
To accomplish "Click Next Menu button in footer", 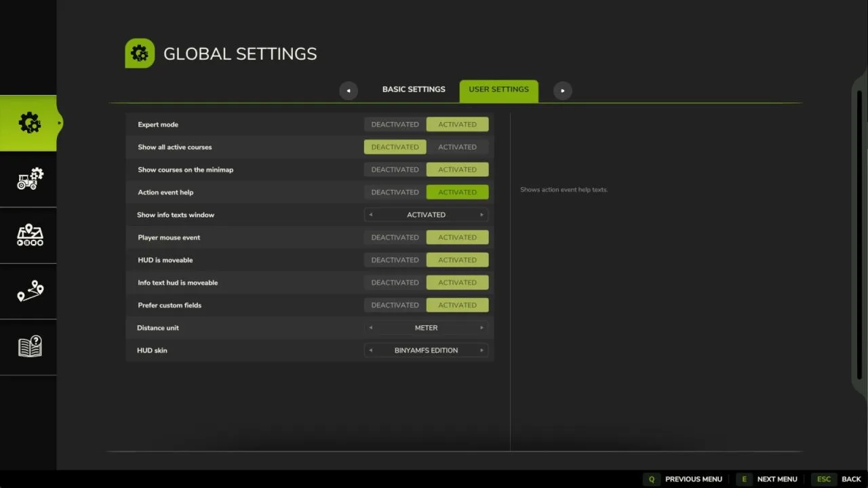I will 777,479.
